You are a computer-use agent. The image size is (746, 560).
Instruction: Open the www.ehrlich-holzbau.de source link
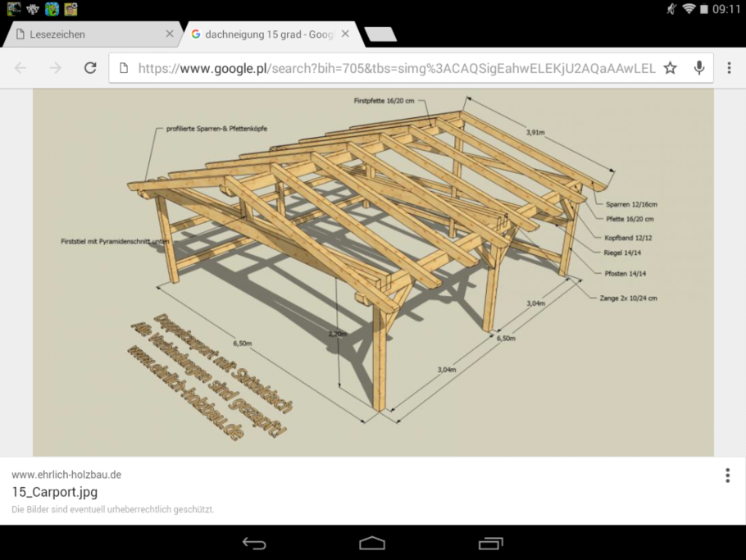click(x=66, y=475)
